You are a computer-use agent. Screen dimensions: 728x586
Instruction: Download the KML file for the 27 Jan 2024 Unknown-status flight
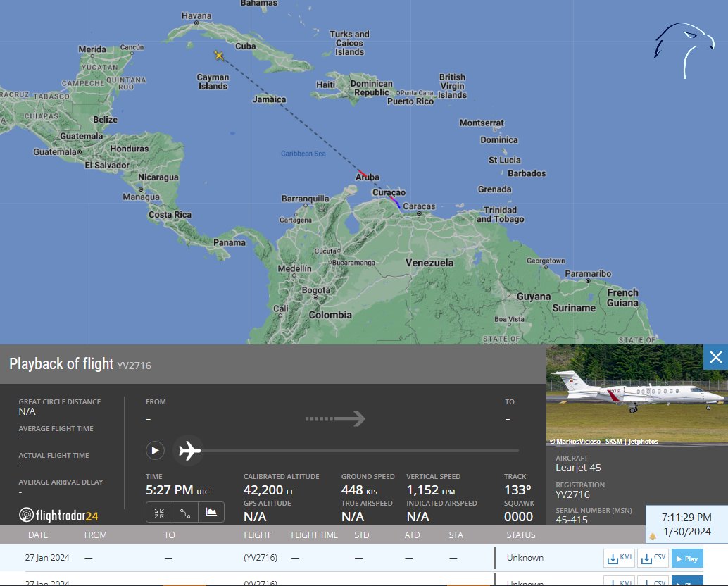click(x=619, y=558)
